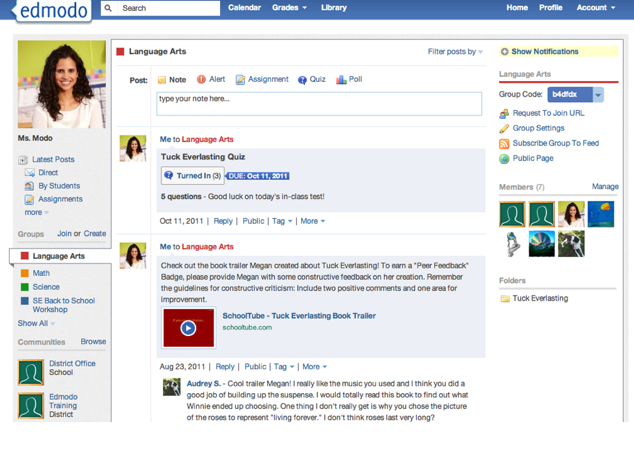Open the Public Page globe icon

(504, 159)
